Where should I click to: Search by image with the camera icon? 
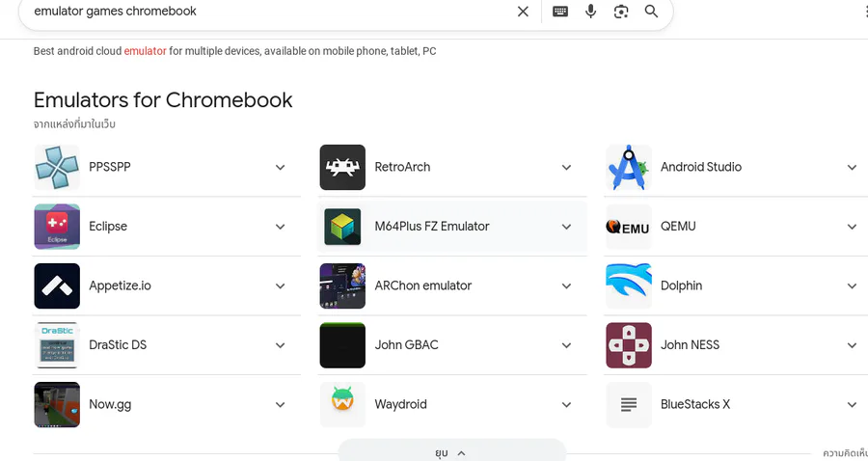[621, 11]
